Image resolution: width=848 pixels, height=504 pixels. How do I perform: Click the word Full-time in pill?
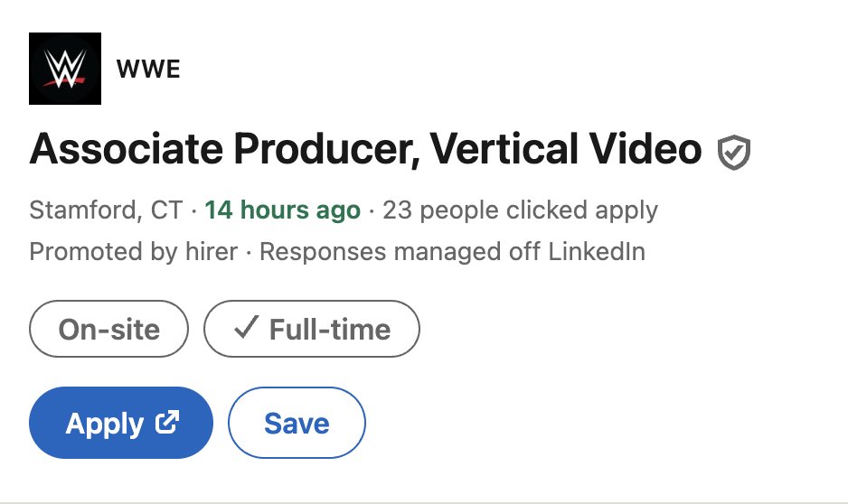coord(330,330)
